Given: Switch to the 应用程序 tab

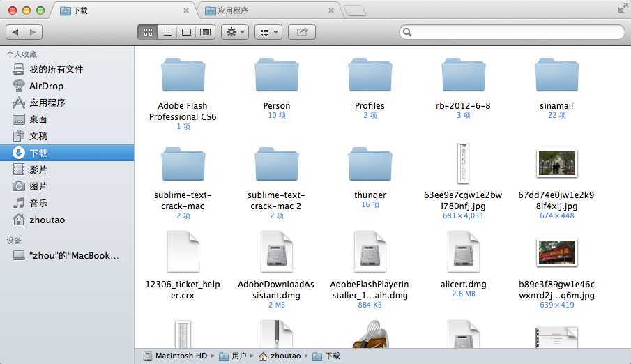Looking at the screenshot, I should click(x=269, y=10).
